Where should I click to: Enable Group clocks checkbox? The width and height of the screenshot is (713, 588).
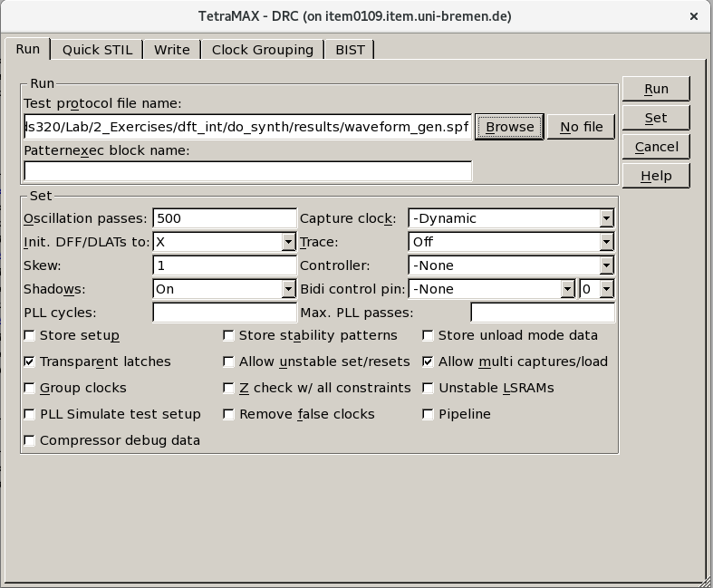pos(30,389)
